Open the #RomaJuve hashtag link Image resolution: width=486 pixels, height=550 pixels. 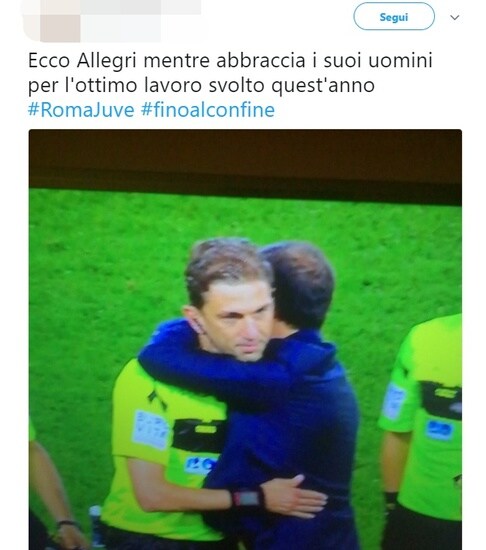pyautogui.click(x=81, y=110)
